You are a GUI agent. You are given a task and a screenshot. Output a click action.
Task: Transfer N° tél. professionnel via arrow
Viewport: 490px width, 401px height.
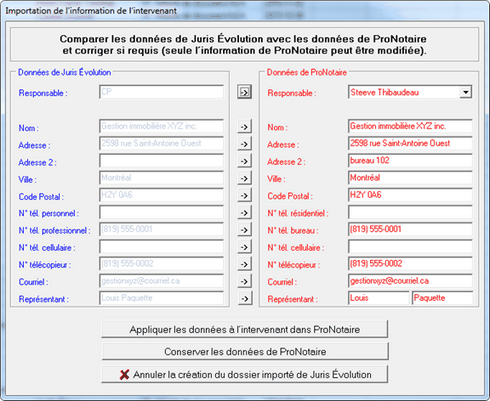click(244, 230)
